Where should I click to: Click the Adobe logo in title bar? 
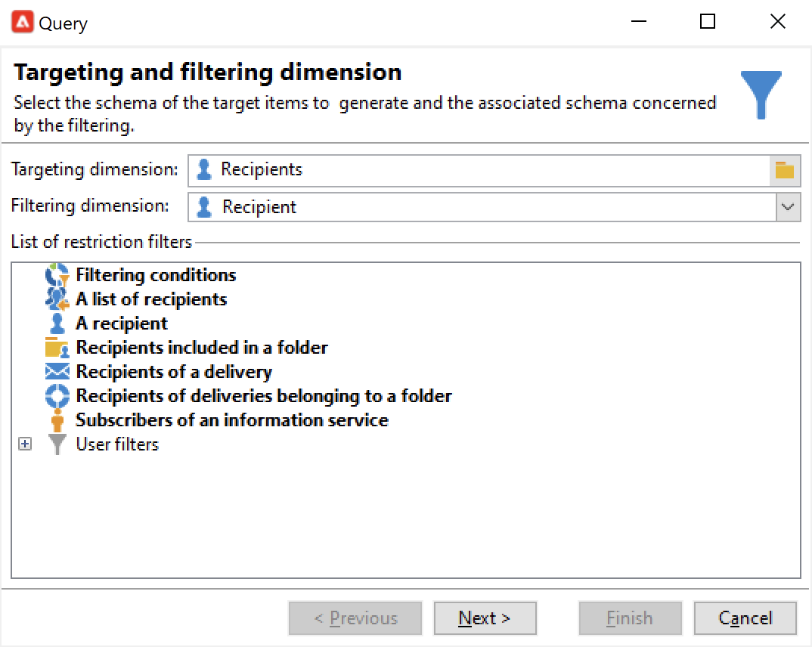(x=23, y=23)
